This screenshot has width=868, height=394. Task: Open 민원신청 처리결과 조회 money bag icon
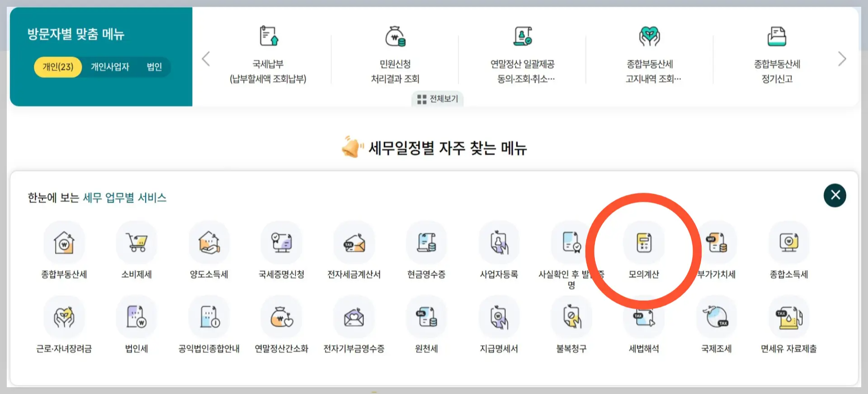(395, 36)
